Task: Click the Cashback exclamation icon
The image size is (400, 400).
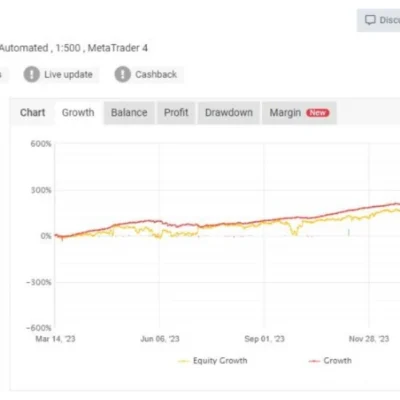Action: point(123,74)
